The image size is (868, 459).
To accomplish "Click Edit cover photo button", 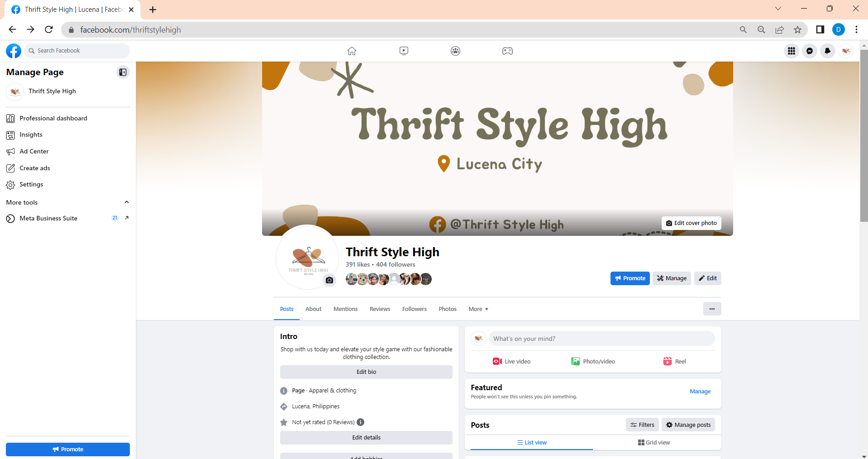I will pos(691,223).
